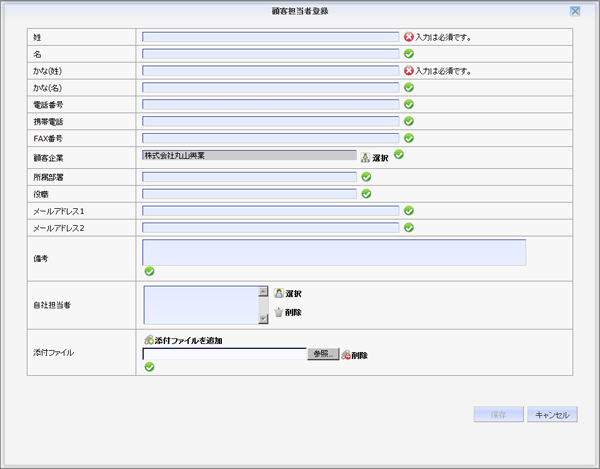
Task: Click the 添付ファイルを追加 icon
Action: [149, 340]
